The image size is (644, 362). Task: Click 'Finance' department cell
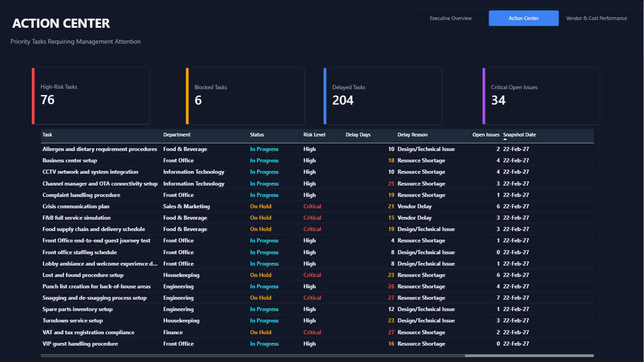[173, 332]
